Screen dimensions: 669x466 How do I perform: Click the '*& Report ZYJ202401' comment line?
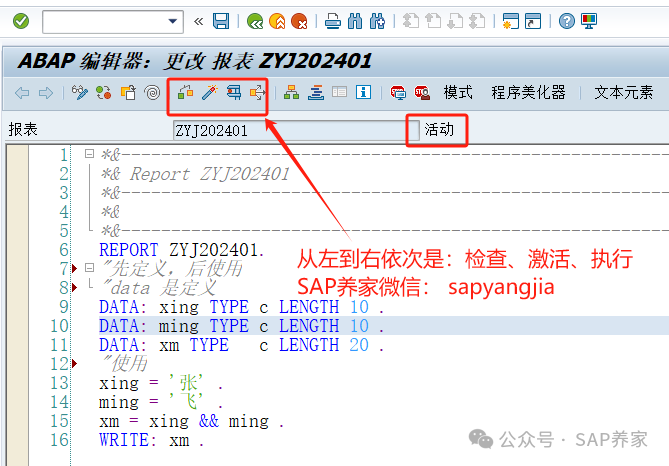(x=195, y=174)
